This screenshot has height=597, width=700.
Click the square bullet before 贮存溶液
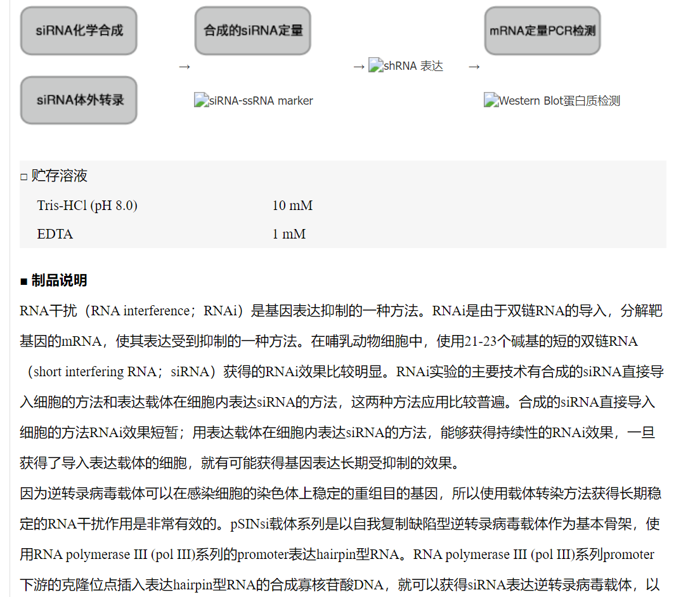pyautogui.click(x=24, y=177)
